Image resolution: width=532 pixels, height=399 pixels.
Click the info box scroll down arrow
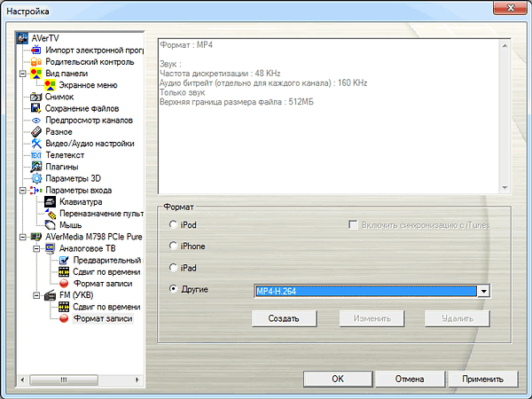tap(505, 187)
